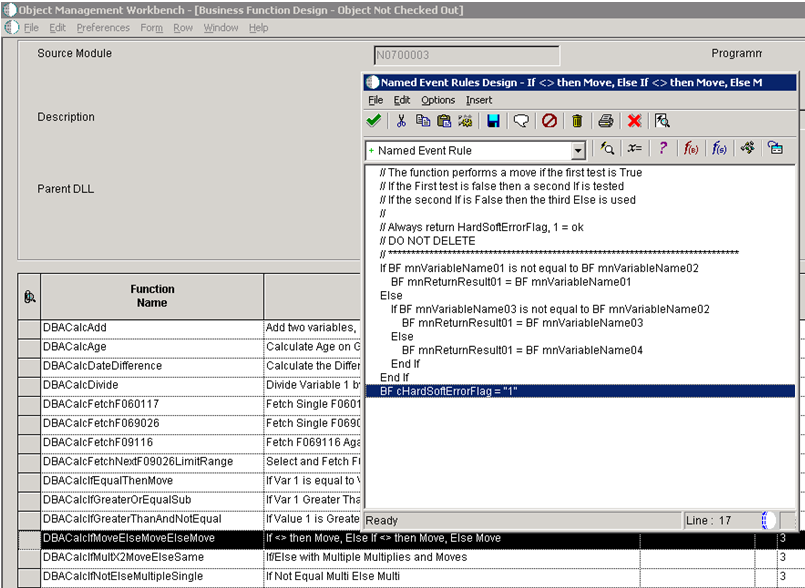
Task: Open the Help menu
Action: point(258,28)
